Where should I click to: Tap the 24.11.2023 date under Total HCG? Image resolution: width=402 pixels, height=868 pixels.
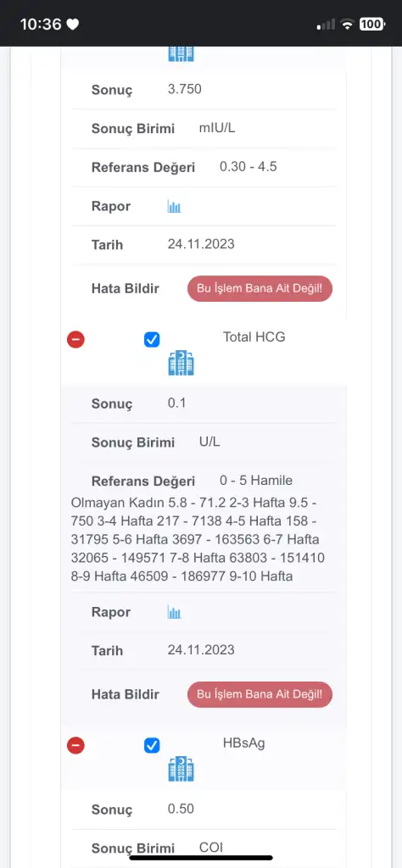coord(201,649)
